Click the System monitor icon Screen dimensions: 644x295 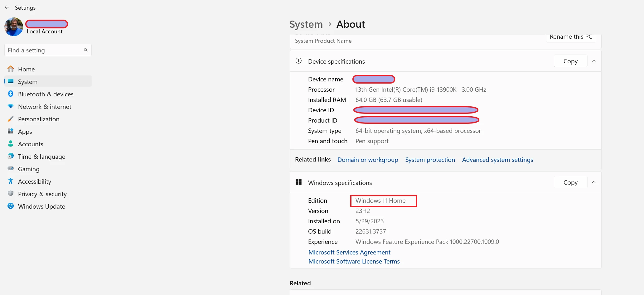pyautogui.click(x=11, y=81)
